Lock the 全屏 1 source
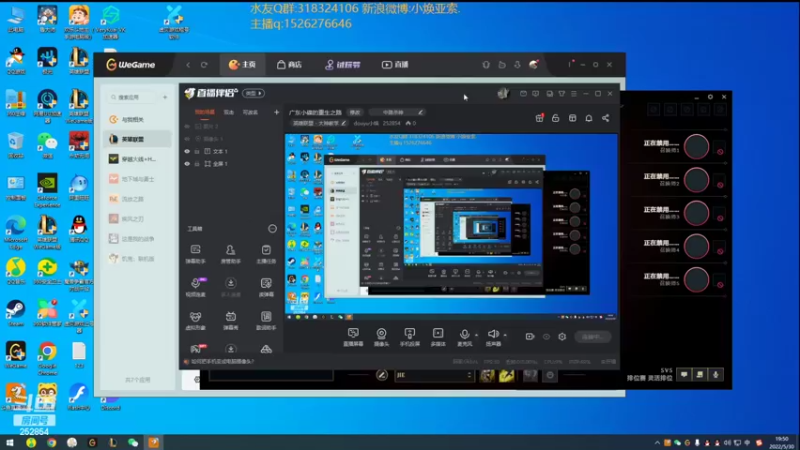The image size is (800, 450). click(x=197, y=164)
